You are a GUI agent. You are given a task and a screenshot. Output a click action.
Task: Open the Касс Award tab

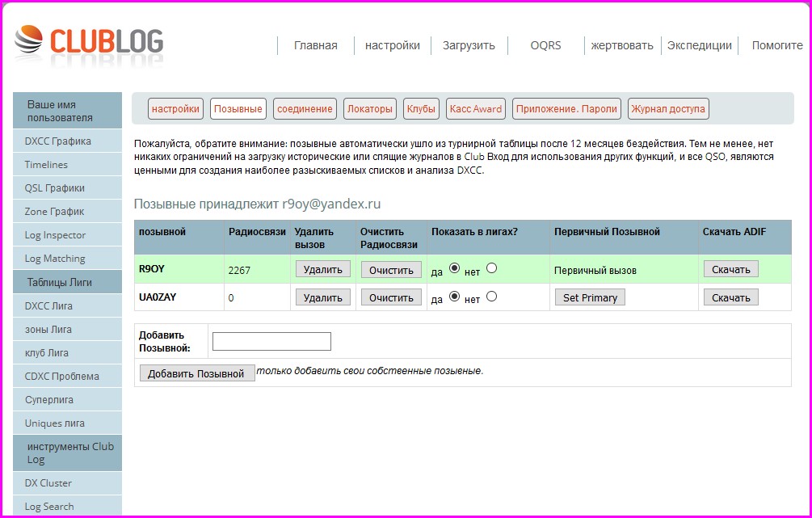[x=476, y=108]
